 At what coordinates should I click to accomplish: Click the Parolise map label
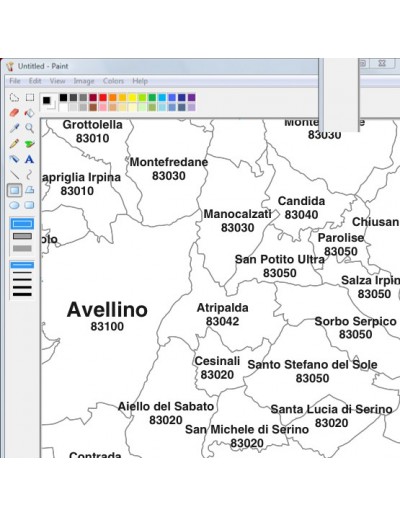[341, 238]
